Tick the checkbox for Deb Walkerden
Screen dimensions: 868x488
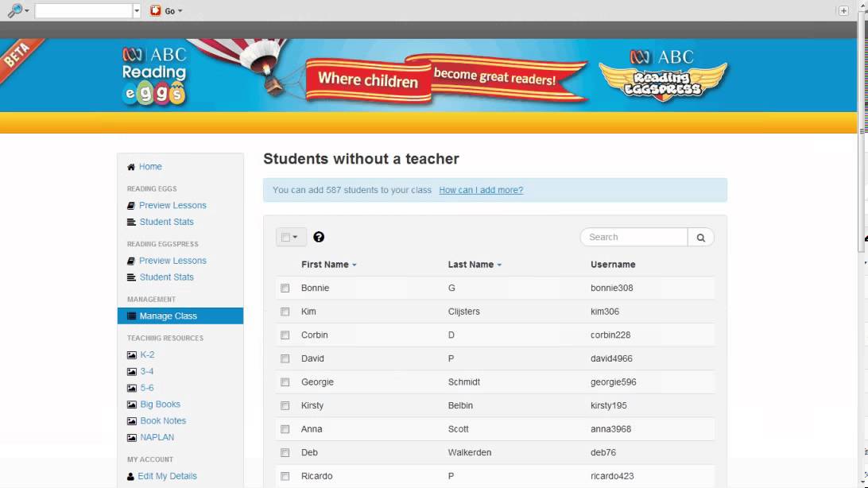[x=285, y=452]
